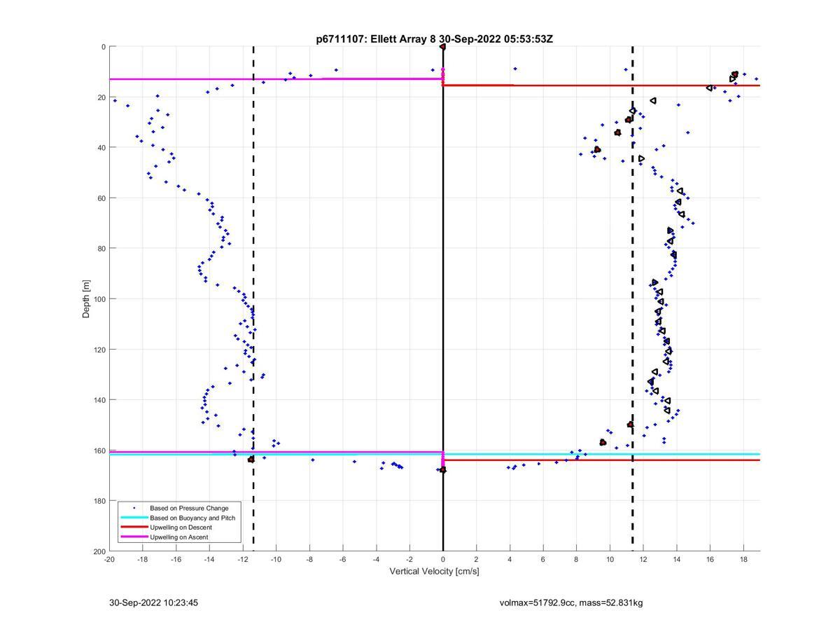This screenshot has width=840, height=620.
Task: Click the x-axis tick label '18'
Action: tap(743, 560)
